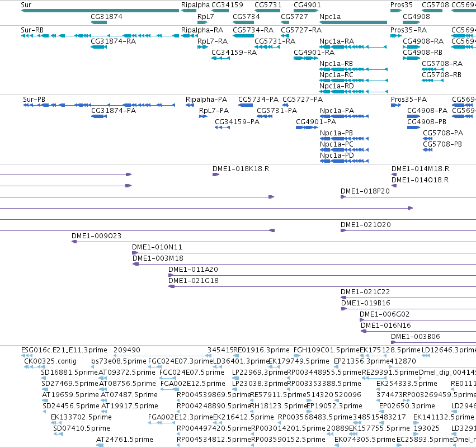Click the CG5731 gene label

(268, 5)
